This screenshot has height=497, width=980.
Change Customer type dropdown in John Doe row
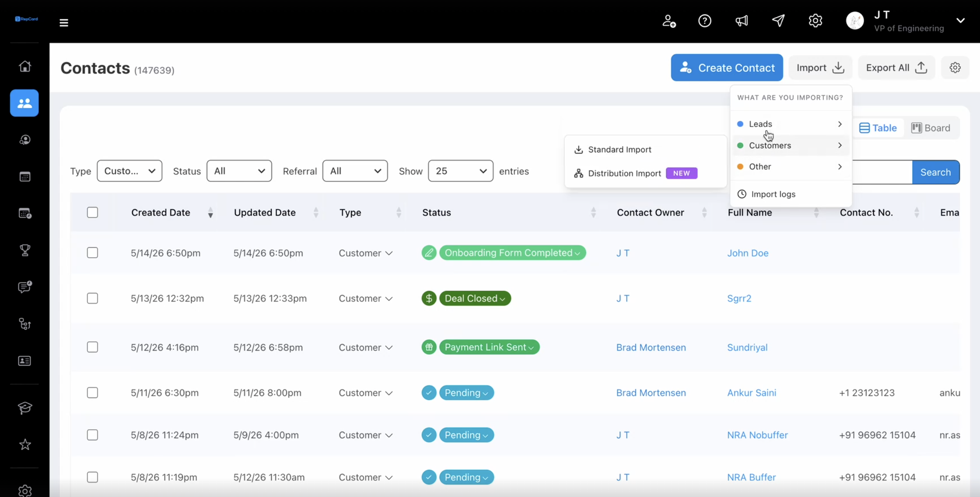point(366,253)
